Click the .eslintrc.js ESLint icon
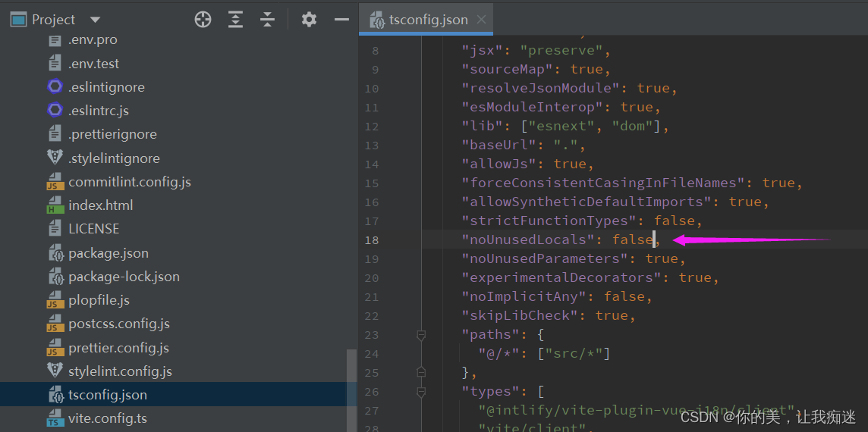Viewport: 868px width, 432px height. (x=55, y=111)
